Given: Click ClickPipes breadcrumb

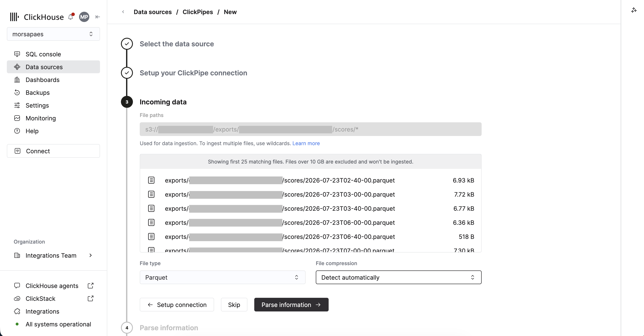Looking at the screenshot, I should point(197,12).
